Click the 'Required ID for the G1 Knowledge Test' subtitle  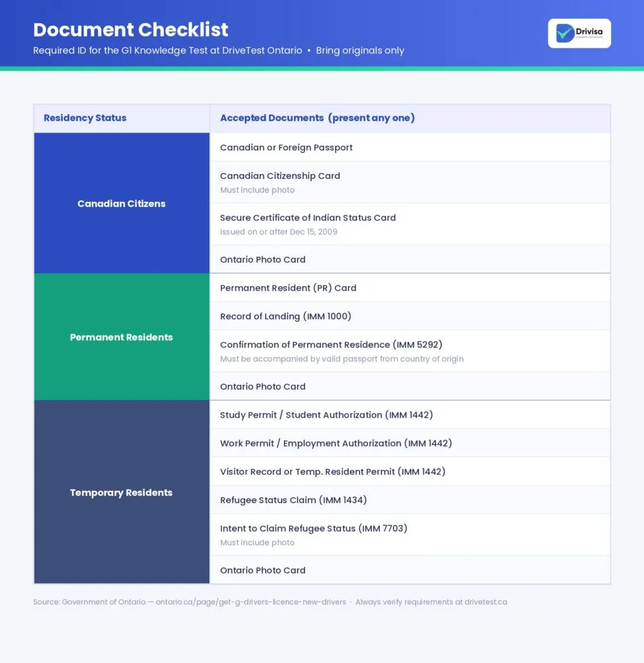click(168, 51)
